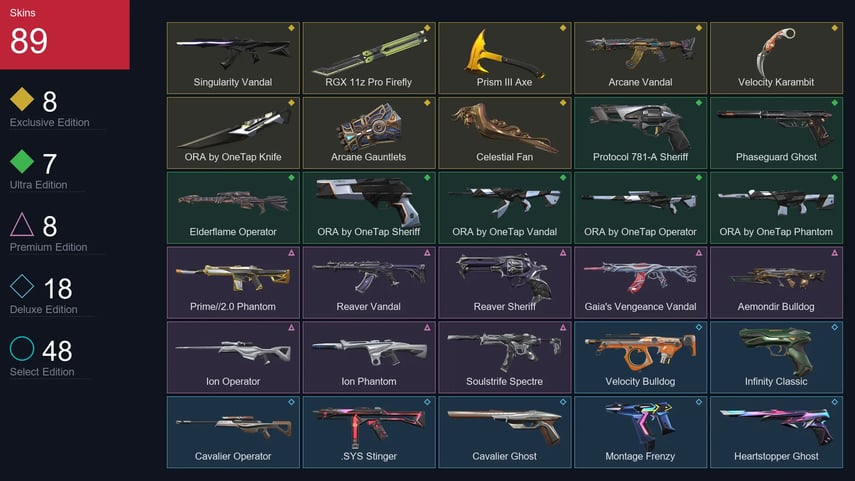The width and height of the screenshot is (855, 481).
Task: Open the Singularity Vandal skin card
Action: pos(233,58)
